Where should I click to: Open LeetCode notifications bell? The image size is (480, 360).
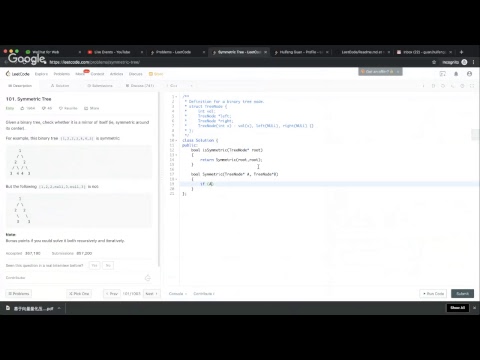pyautogui.click(x=456, y=74)
